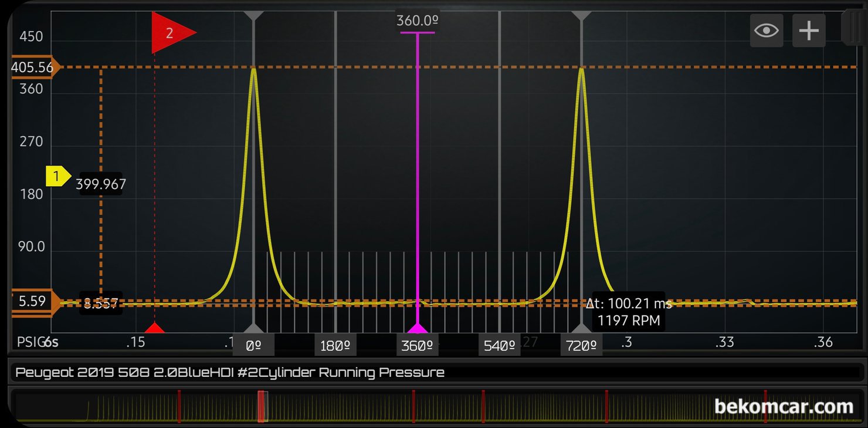Open the side panel handle at top right

click(853, 27)
